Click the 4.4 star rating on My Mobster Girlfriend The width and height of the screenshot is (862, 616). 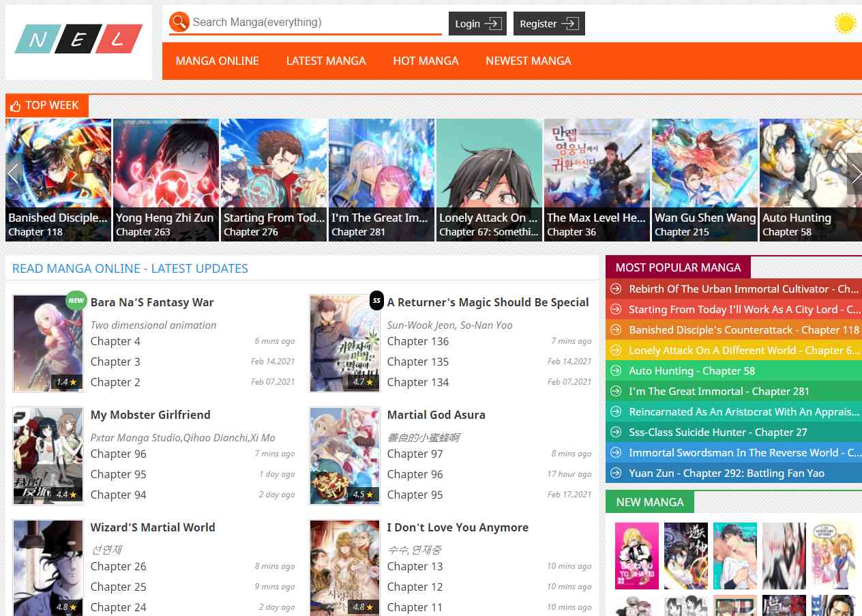click(67, 495)
